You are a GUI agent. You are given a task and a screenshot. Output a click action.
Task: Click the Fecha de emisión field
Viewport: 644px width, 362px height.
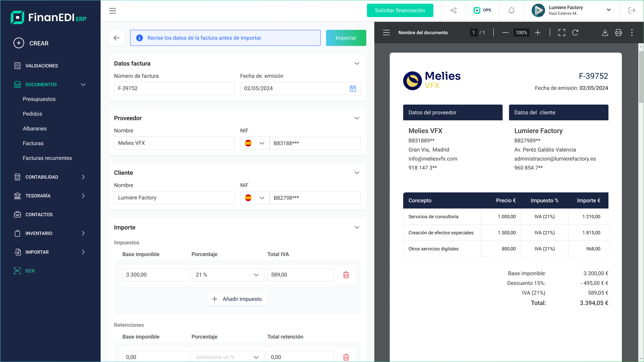coord(301,88)
